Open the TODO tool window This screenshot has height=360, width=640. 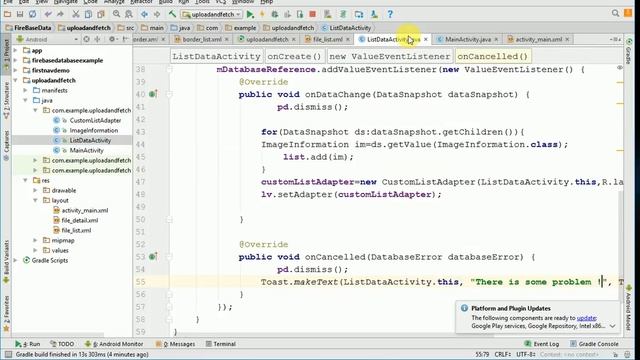[x=62, y=344]
